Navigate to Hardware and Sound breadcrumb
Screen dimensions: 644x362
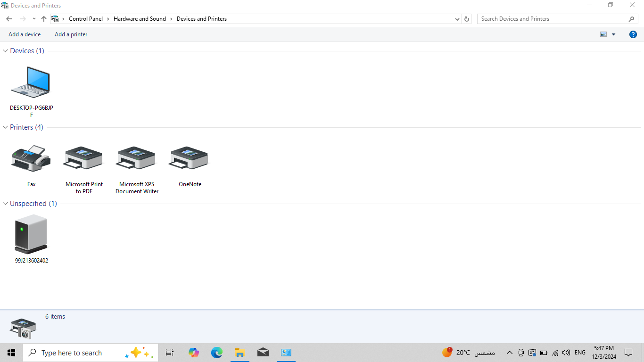tap(140, 19)
